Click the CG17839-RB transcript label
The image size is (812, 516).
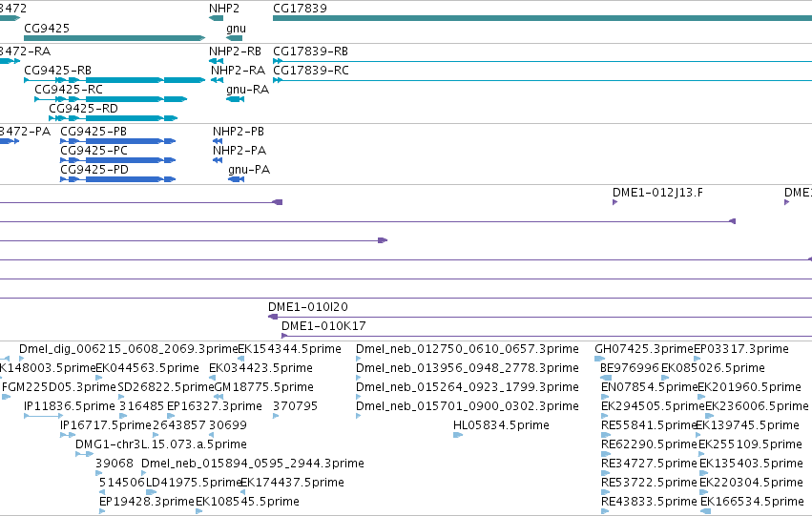310,52
